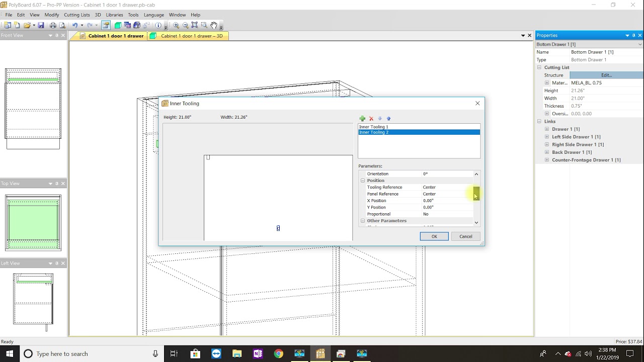Toggle the Left View panel pin

pyautogui.click(x=57, y=263)
